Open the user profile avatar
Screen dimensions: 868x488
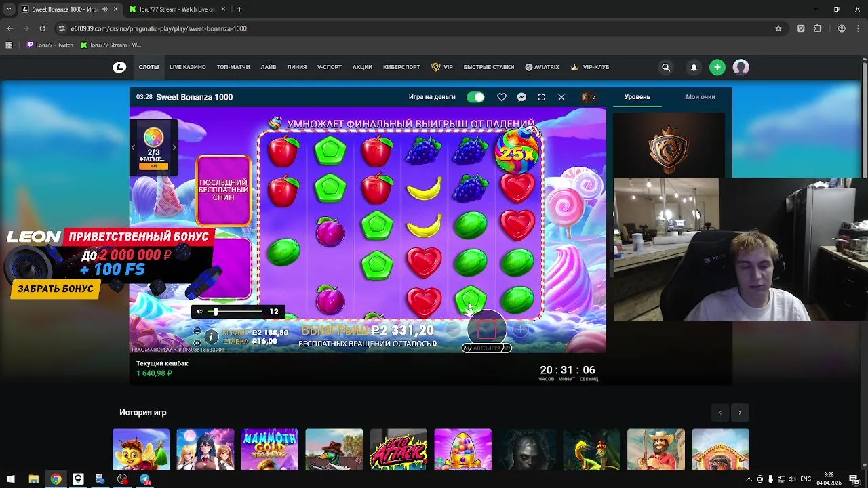tap(741, 67)
